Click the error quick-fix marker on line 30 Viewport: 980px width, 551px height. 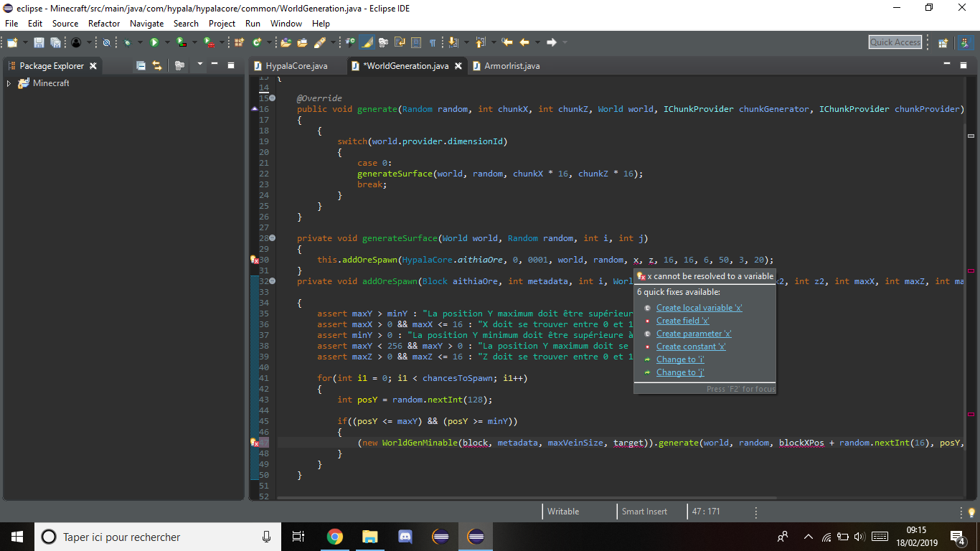click(x=254, y=260)
